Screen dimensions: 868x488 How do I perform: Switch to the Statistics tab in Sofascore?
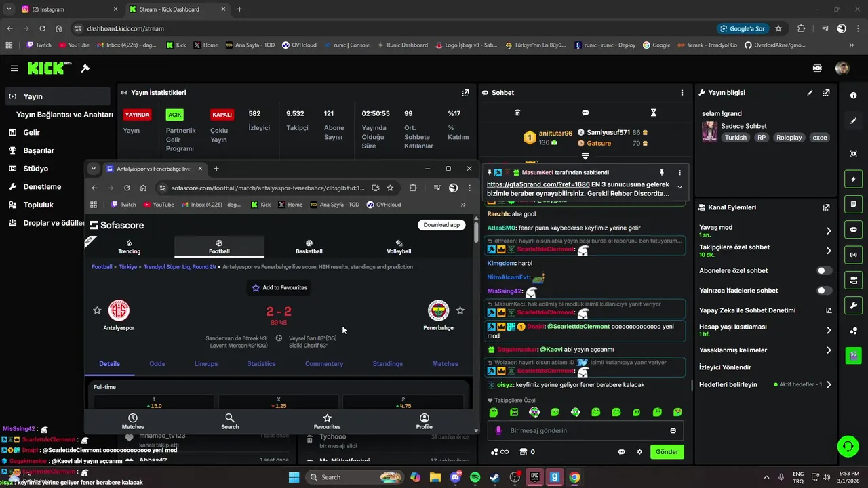pyautogui.click(x=261, y=364)
